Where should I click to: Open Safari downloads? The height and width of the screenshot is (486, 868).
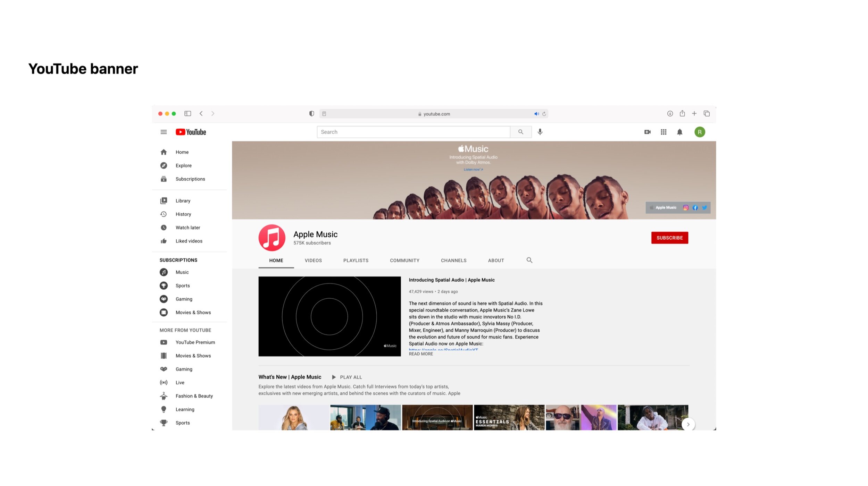tap(670, 113)
